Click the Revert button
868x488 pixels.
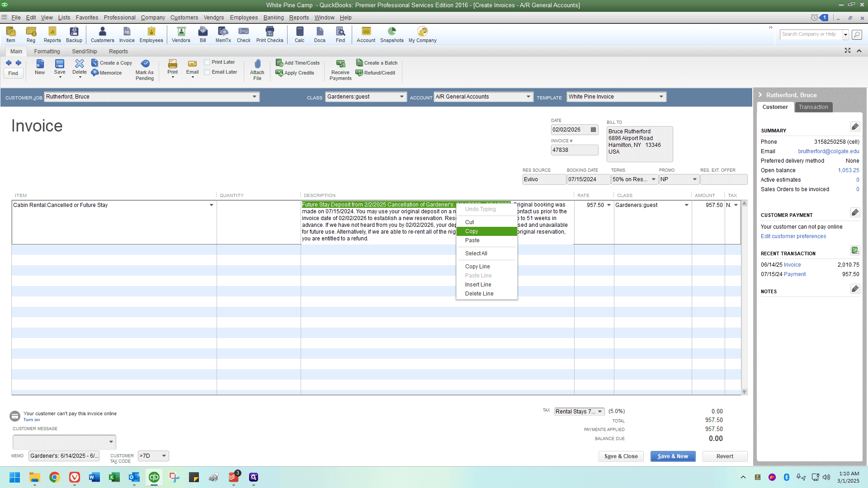point(725,456)
